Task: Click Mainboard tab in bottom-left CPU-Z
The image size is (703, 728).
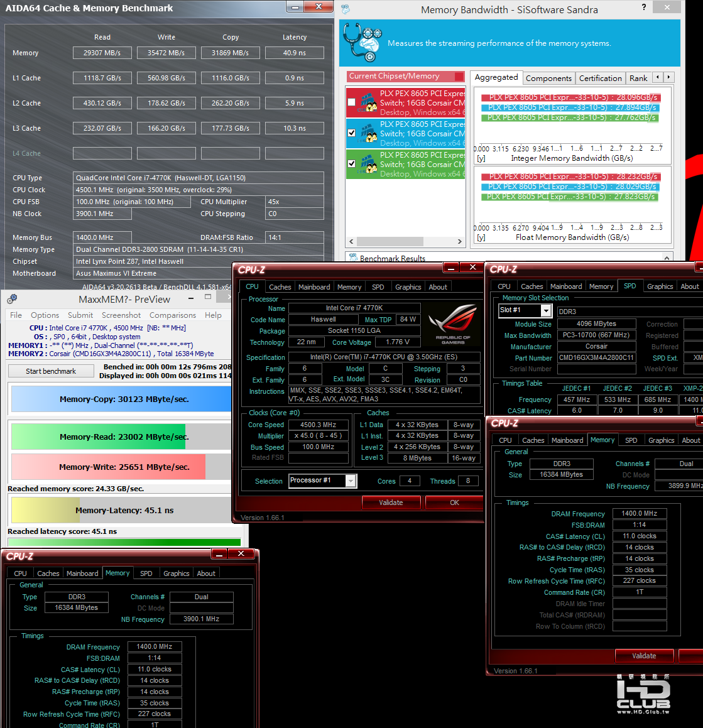Action: pyautogui.click(x=82, y=573)
